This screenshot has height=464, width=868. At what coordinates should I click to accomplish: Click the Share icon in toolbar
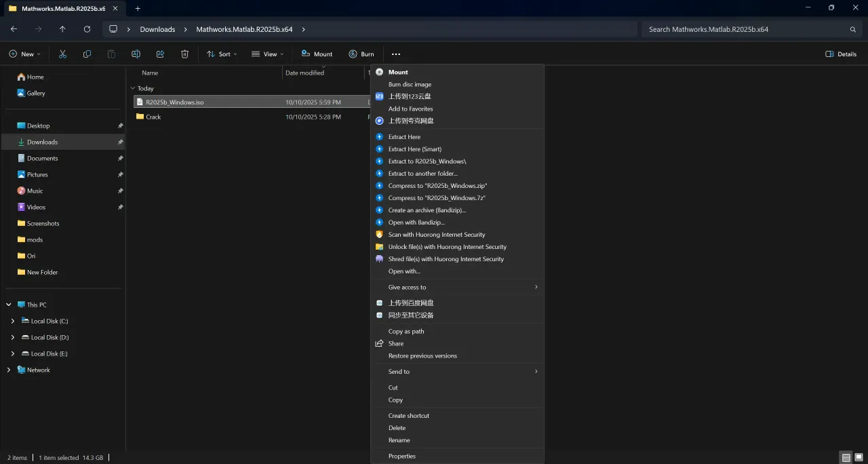[160, 54]
